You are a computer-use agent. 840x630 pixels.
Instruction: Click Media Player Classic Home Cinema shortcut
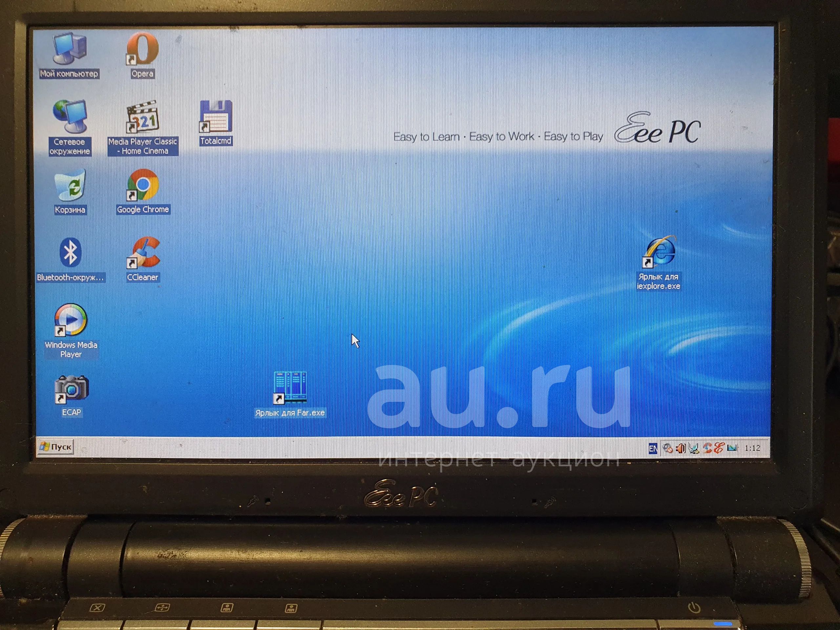(142, 116)
